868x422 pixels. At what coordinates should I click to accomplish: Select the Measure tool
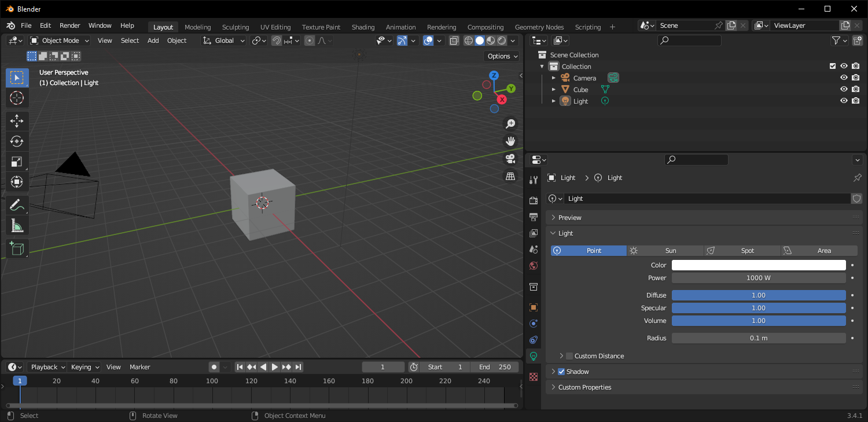tap(17, 225)
